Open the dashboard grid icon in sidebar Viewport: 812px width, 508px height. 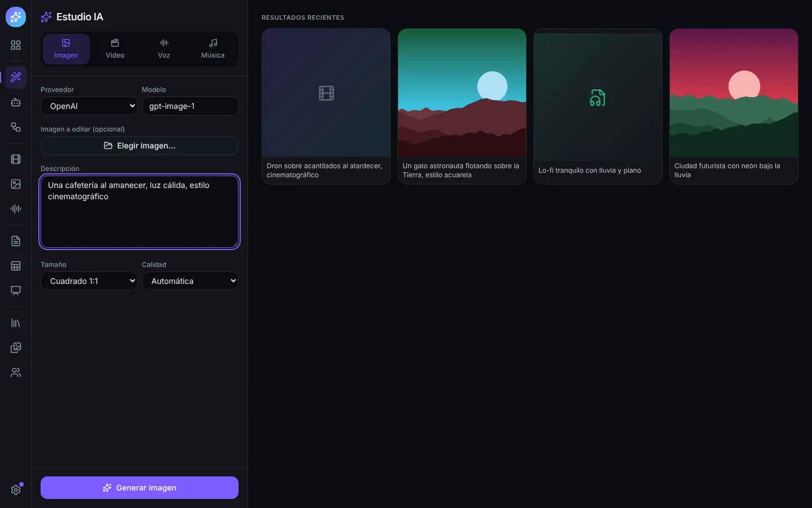click(x=16, y=45)
